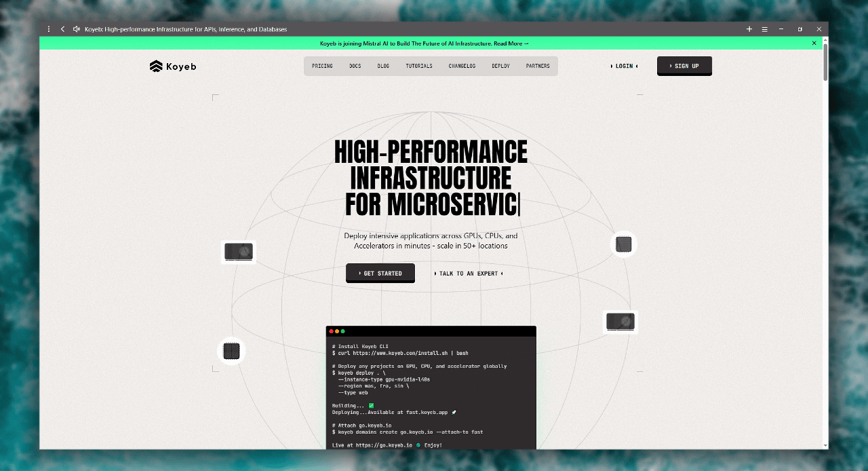Open the Docs menu item
Screen dimensions: 868x471
point(355,66)
